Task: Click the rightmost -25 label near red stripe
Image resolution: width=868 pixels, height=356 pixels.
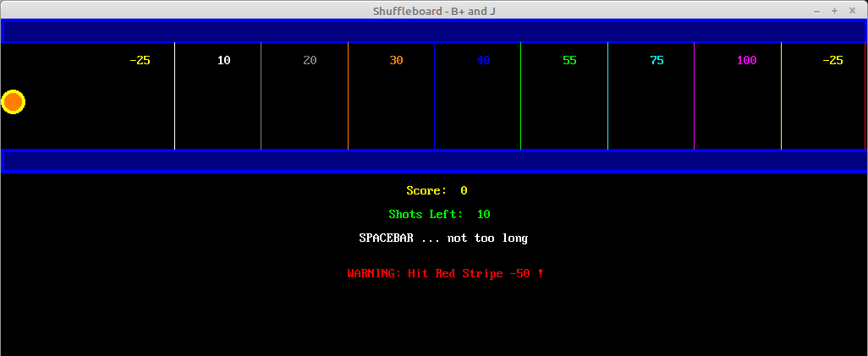Action: pyautogui.click(x=832, y=61)
